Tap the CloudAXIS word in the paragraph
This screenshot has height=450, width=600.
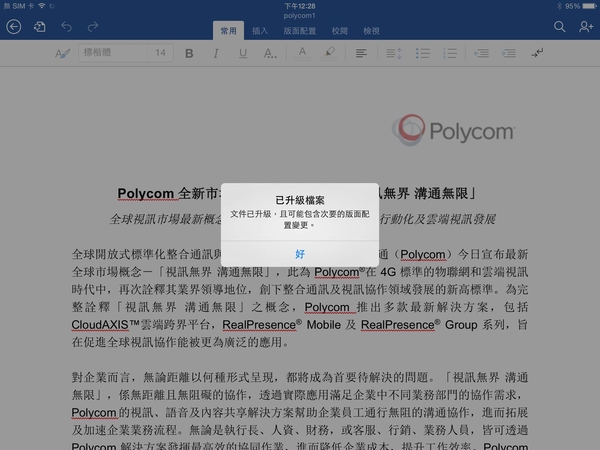100,325
